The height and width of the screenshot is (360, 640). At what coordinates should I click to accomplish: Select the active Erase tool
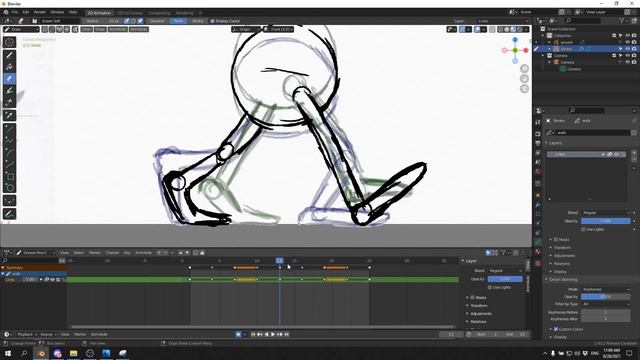pyautogui.click(x=9, y=79)
